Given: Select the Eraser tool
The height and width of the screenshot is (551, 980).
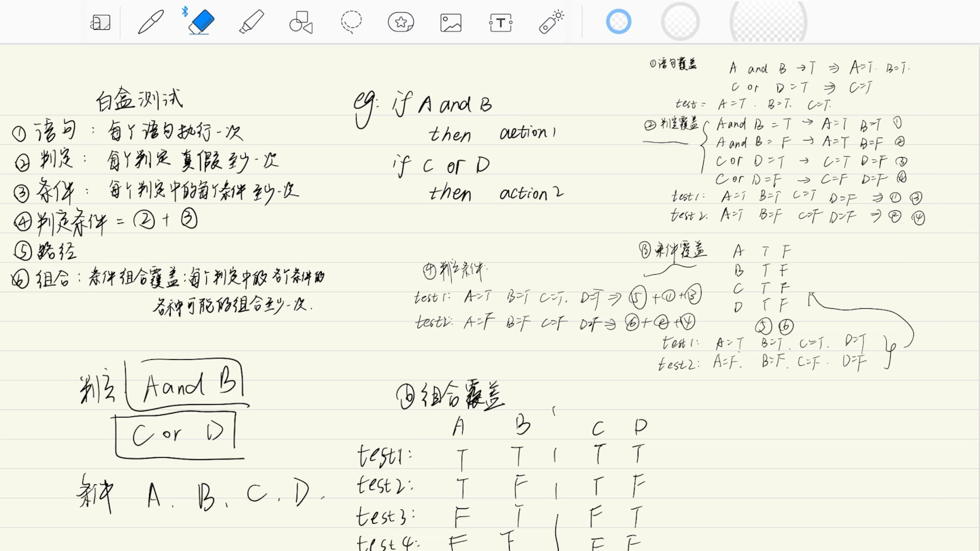Looking at the screenshot, I should pyautogui.click(x=201, y=22).
